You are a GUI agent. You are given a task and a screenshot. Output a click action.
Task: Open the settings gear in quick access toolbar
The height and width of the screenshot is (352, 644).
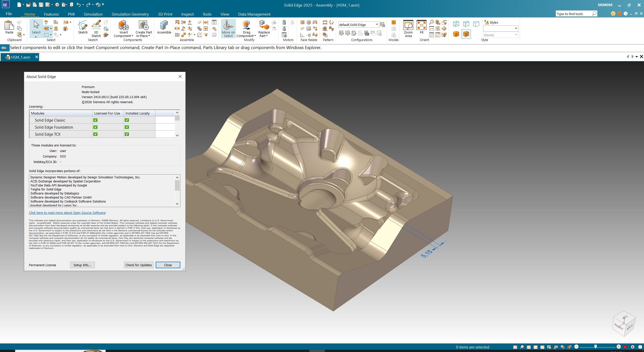click(x=57, y=5)
